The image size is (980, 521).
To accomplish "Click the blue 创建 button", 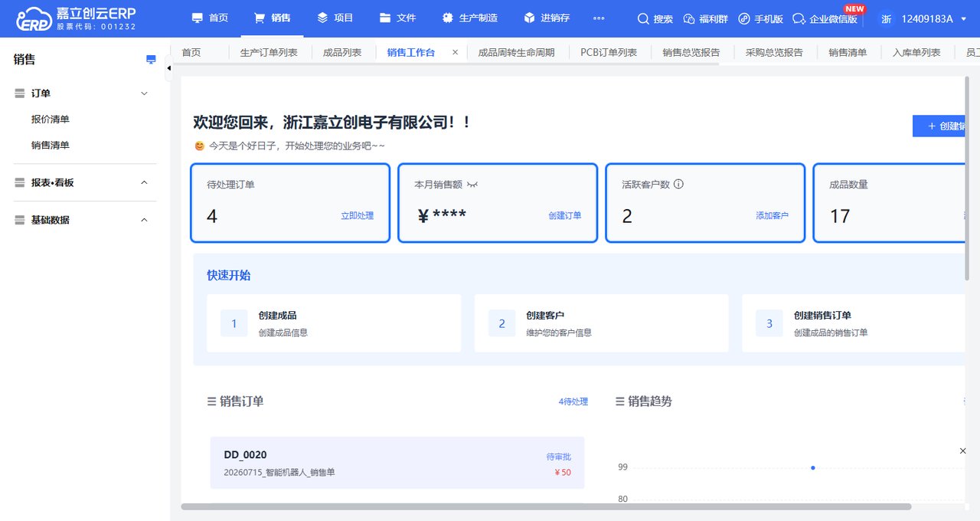I will [940, 126].
